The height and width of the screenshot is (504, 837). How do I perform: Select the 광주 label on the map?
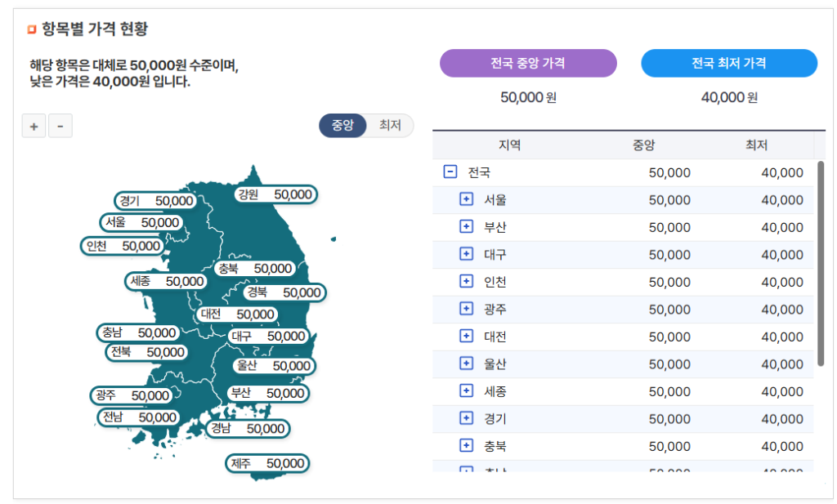point(132,395)
